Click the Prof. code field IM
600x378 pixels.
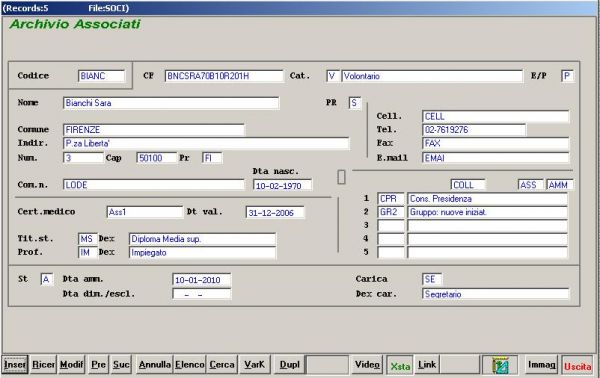(88, 253)
